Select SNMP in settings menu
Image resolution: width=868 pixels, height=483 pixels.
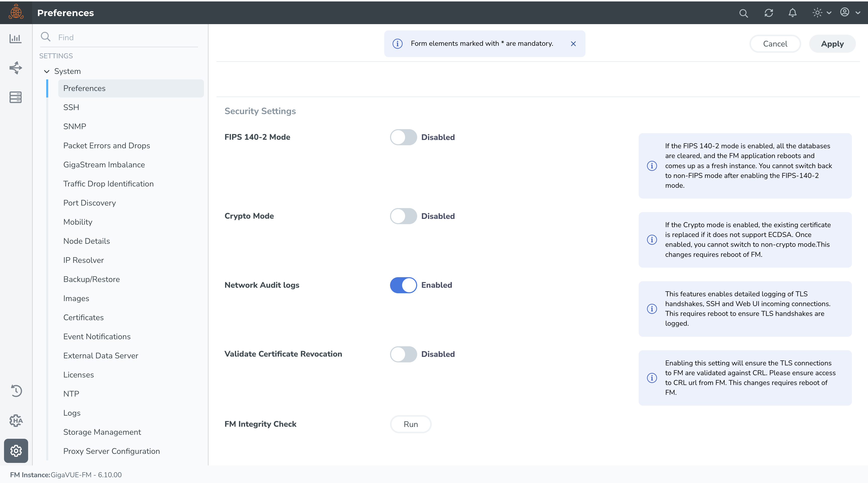point(74,126)
